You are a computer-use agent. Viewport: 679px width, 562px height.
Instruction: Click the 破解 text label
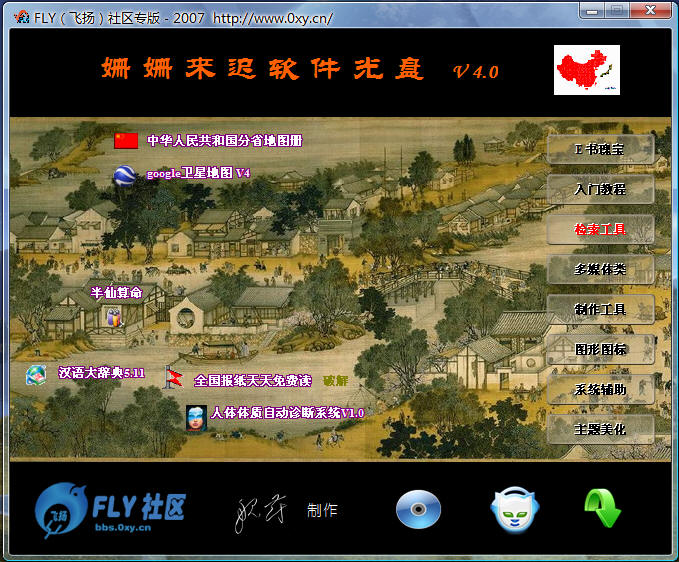coord(336,381)
